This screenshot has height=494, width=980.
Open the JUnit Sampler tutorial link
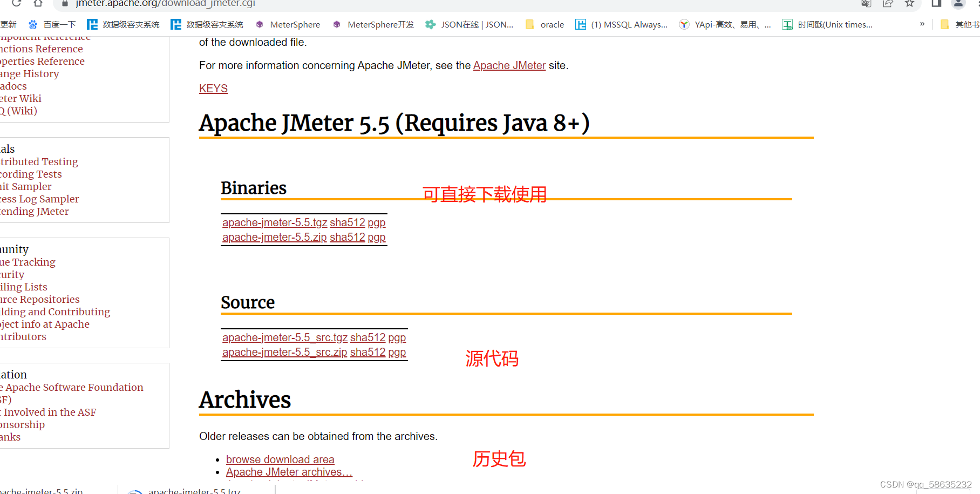click(x=26, y=187)
